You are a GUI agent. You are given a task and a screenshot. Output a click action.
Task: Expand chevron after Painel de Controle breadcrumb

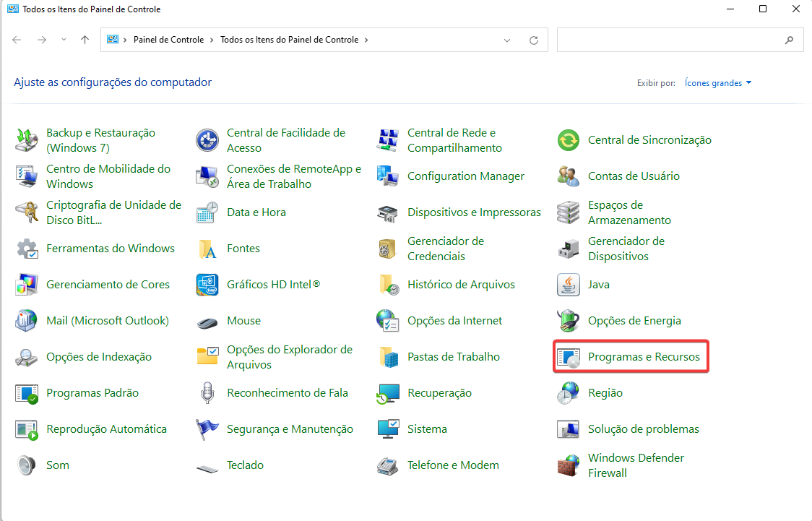[212, 40]
